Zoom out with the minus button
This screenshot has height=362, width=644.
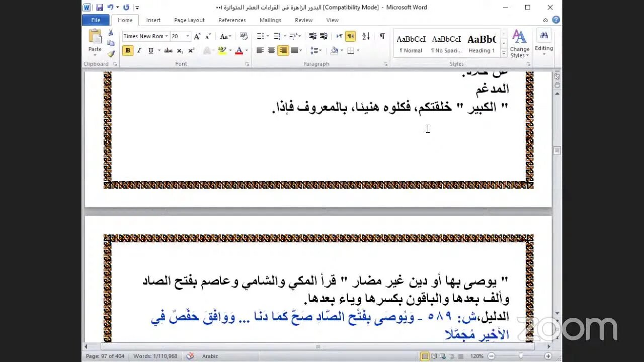(493, 356)
